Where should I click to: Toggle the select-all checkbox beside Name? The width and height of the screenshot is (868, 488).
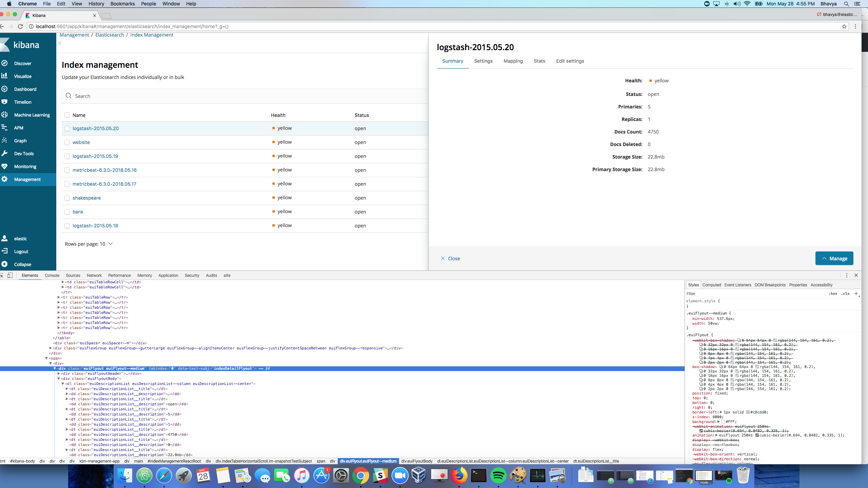coord(67,115)
